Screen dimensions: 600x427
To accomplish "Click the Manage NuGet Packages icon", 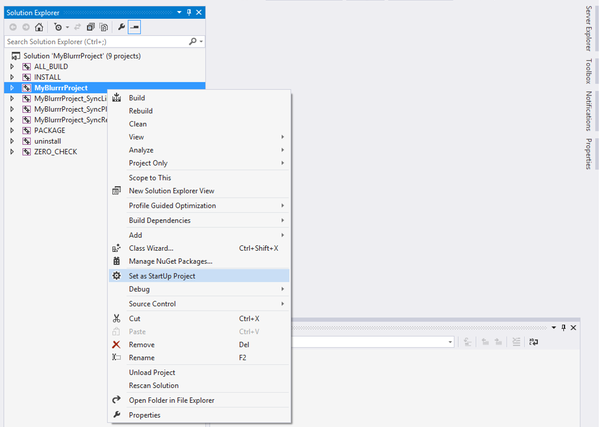I will pos(117,261).
